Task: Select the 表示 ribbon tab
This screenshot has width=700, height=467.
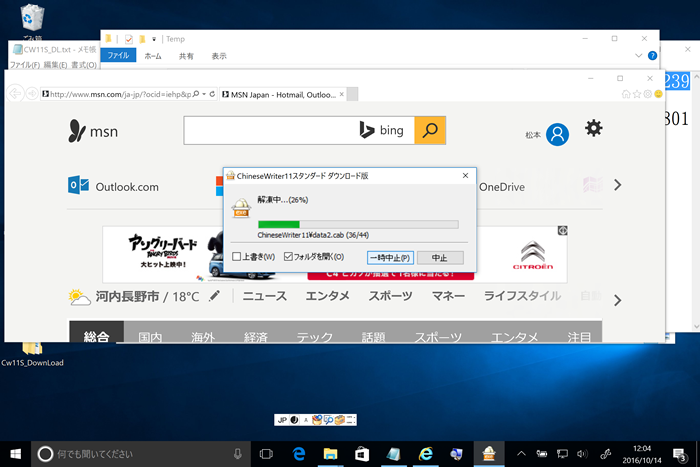Action: (x=219, y=56)
